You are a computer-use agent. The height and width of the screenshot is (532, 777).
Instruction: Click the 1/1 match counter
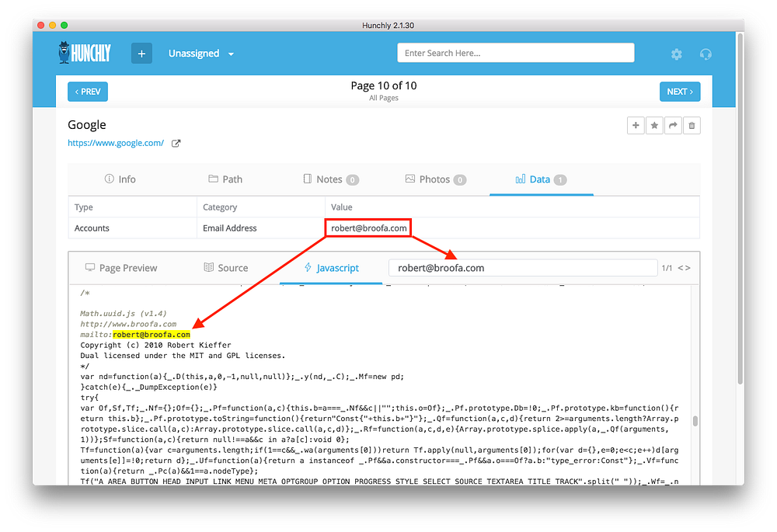point(667,268)
